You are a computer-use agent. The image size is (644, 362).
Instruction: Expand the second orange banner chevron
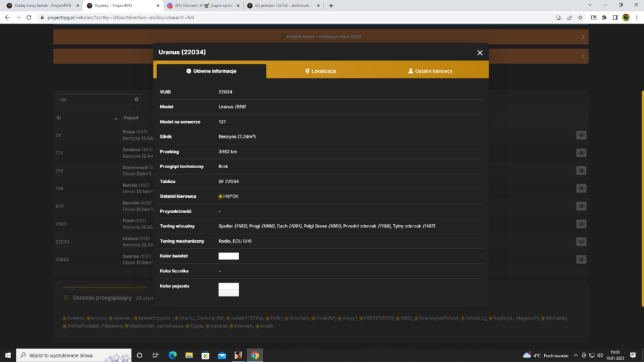[583, 56]
